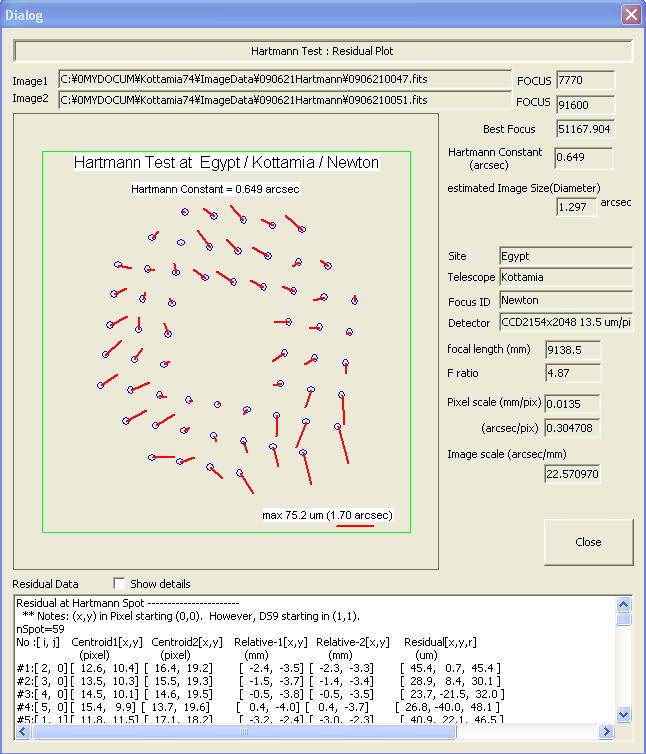Screen dimensions: 646x754
Task: Select the focal length value field
Action: (572, 350)
